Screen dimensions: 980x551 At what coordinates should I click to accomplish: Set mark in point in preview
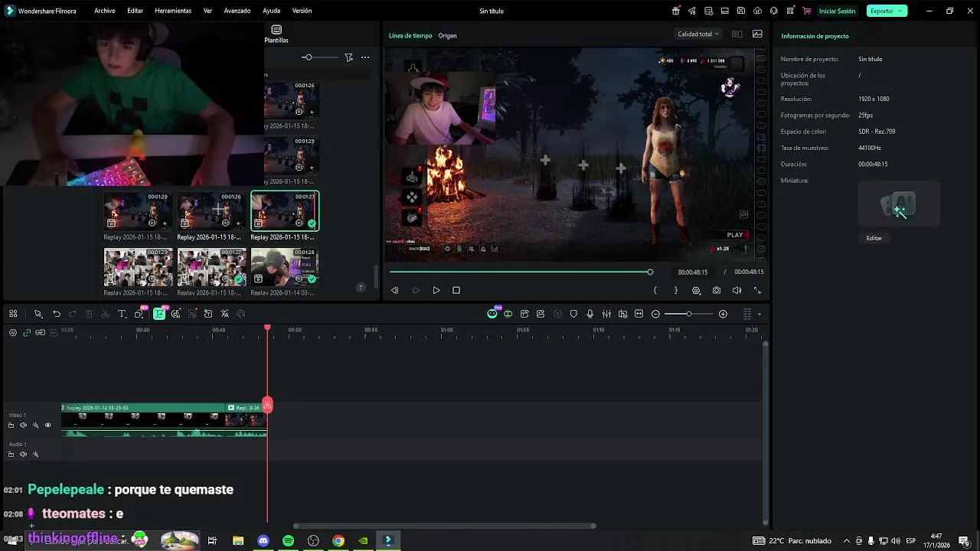(655, 290)
